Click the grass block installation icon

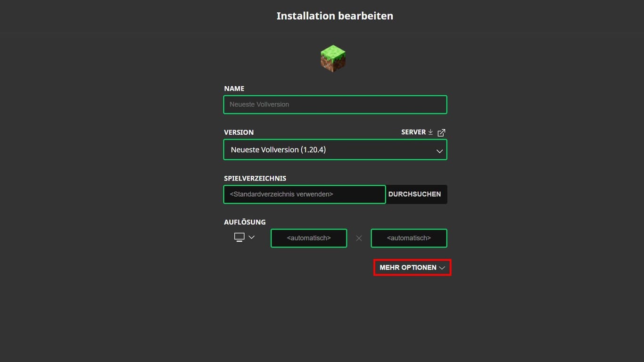(333, 58)
